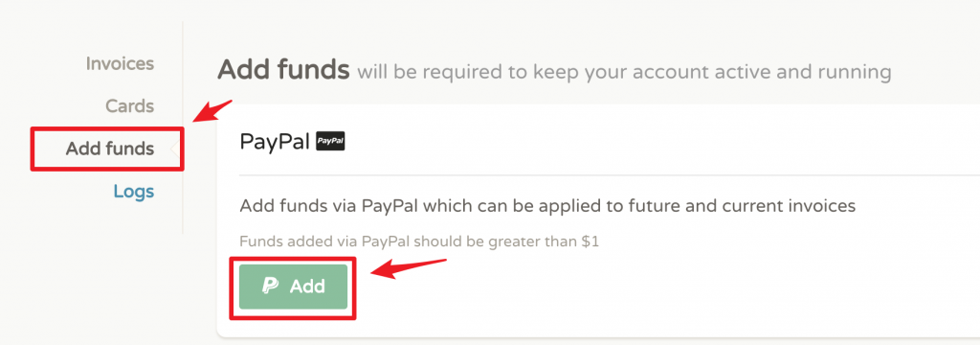Select Add funds in the sidebar
Viewport: 980px width, 345px height.
click(x=110, y=149)
